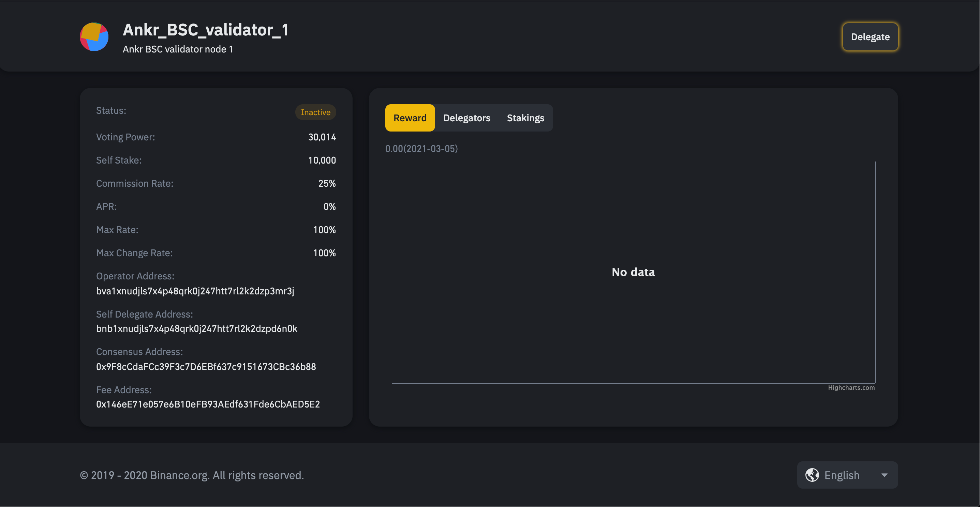Click the Commission Rate: label
This screenshot has height=507, width=980.
coord(134,184)
